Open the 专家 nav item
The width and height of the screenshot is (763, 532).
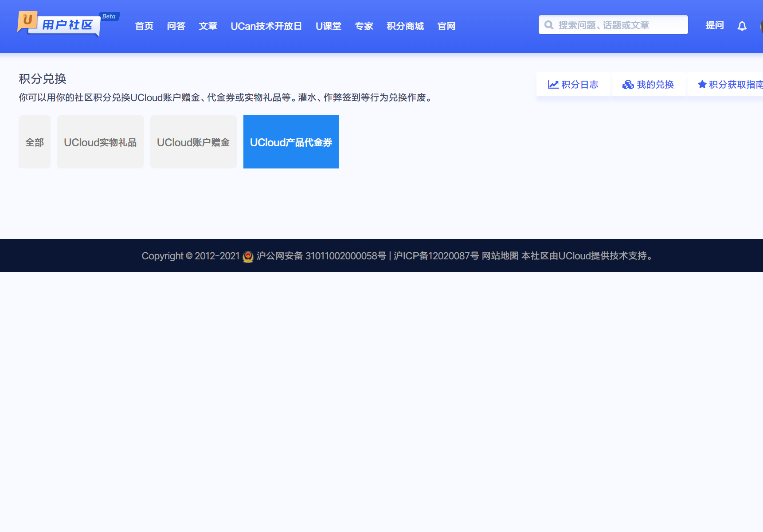pos(364,26)
